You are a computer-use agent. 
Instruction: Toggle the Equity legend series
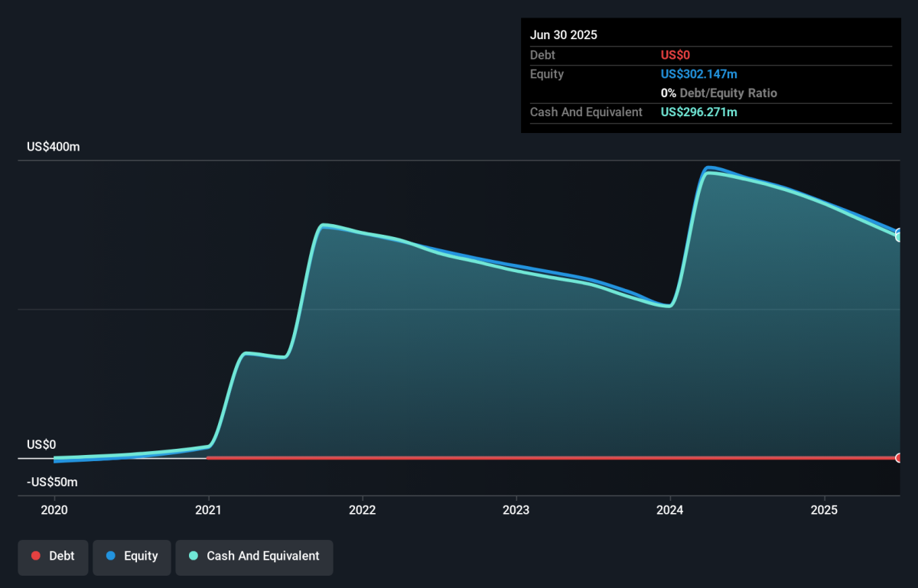(x=132, y=557)
